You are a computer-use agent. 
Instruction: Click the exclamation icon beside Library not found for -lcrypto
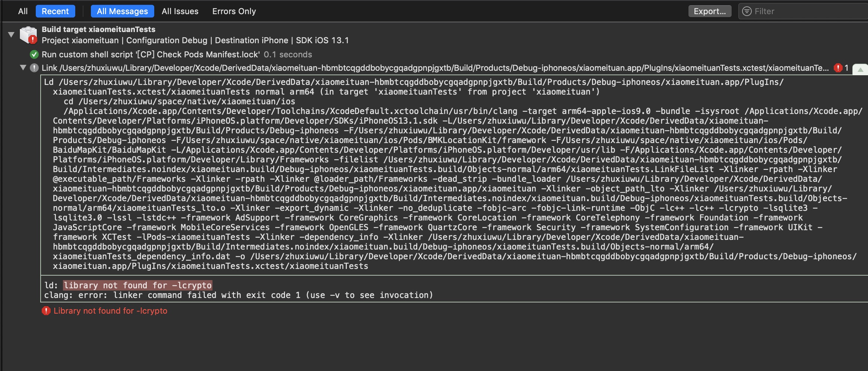click(46, 311)
